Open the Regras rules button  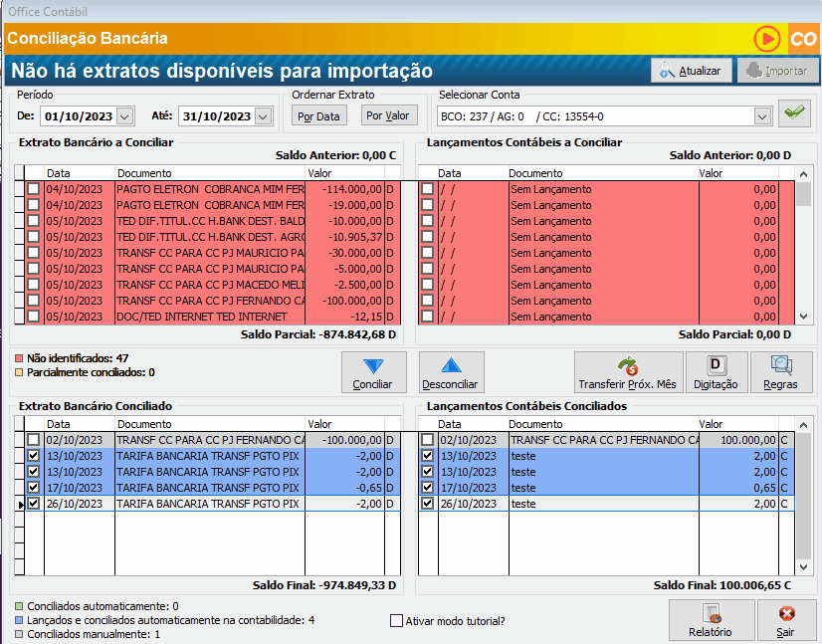pyautogui.click(x=781, y=372)
